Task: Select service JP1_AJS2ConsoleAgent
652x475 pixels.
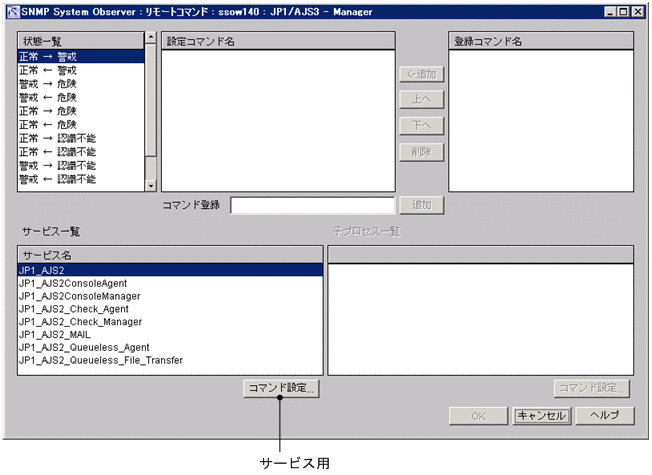Action: click(170, 283)
